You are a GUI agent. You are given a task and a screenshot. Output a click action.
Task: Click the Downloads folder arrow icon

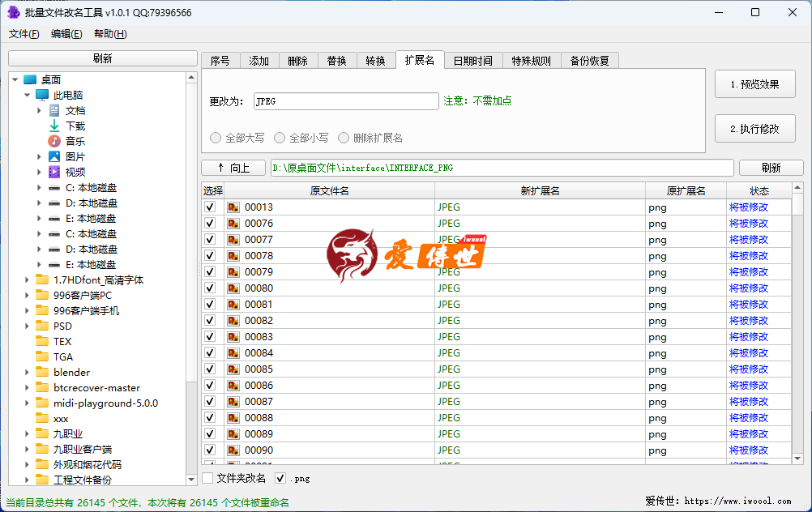(54, 126)
